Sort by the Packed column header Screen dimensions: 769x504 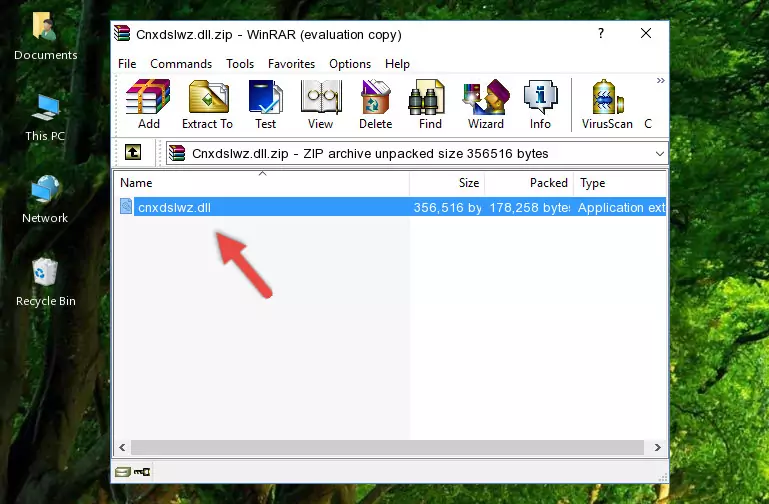(x=529, y=183)
